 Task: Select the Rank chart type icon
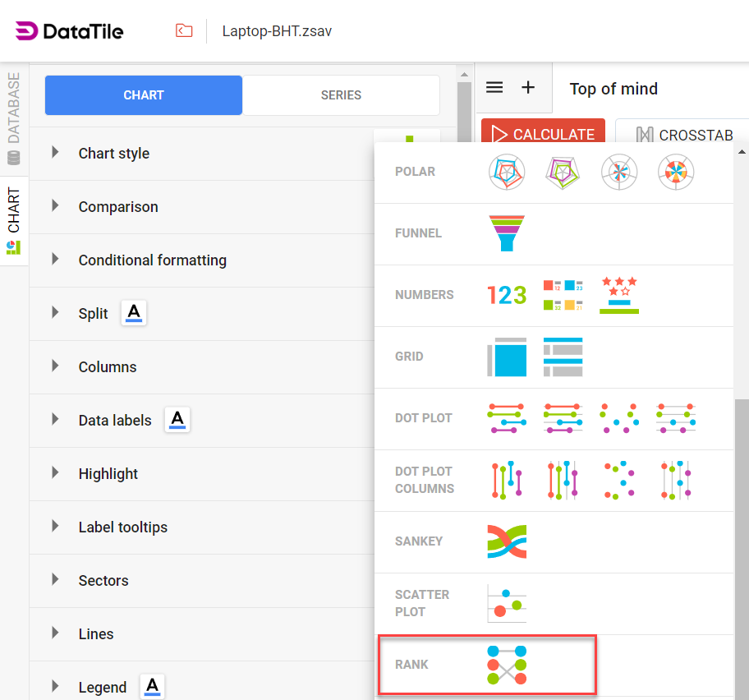pyautogui.click(x=506, y=665)
